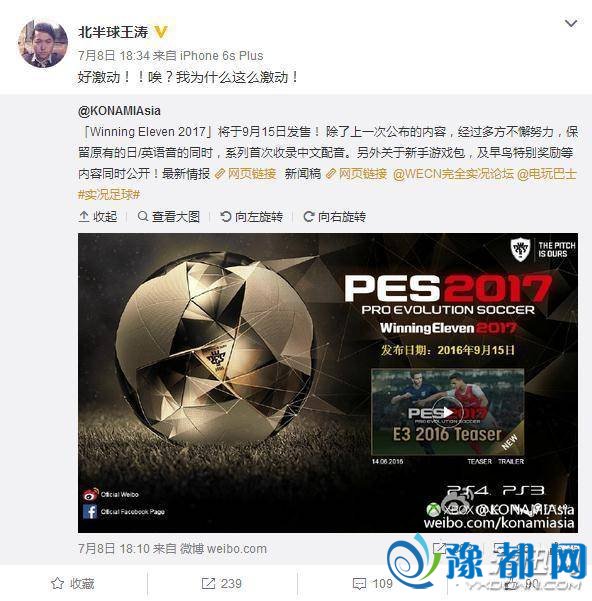Open the 网页链接 after 新闻稿
The width and height of the screenshot is (592, 601).
(x=356, y=174)
